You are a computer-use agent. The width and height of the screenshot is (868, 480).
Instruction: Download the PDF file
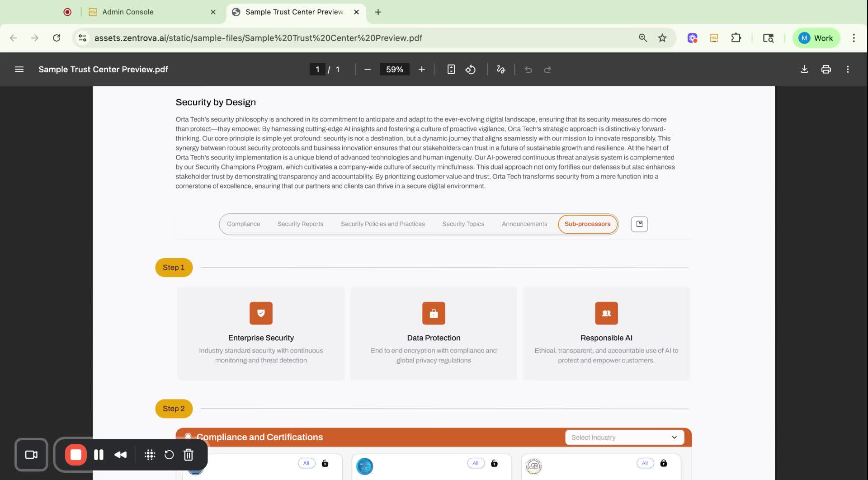(x=804, y=69)
